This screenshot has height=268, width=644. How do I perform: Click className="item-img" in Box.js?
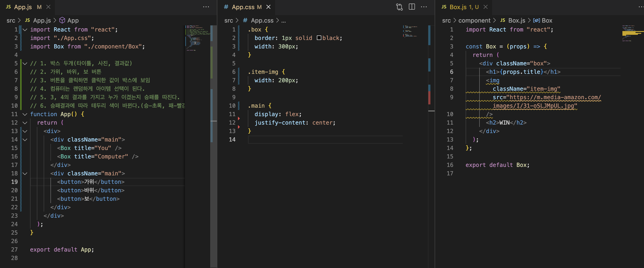(526, 89)
